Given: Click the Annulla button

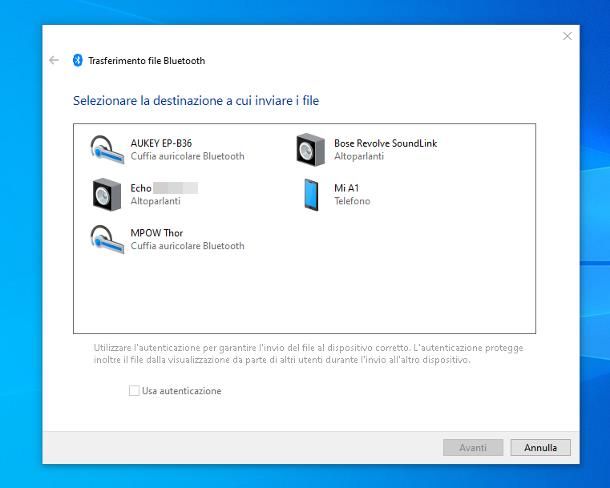Looking at the screenshot, I should click(x=540, y=448).
